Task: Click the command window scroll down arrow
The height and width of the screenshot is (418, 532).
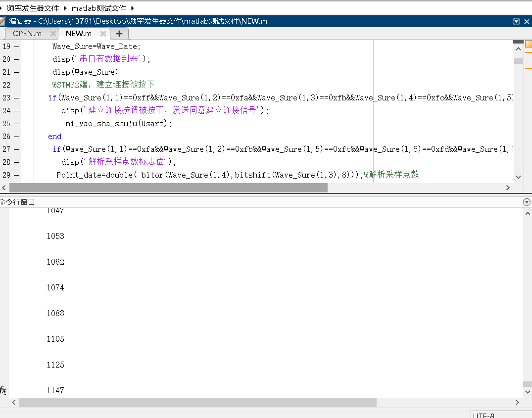Action: tap(528, 392)
